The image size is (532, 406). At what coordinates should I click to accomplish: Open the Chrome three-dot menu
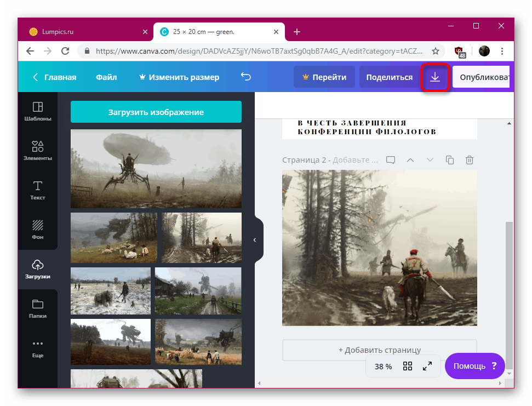pos(502,51)
